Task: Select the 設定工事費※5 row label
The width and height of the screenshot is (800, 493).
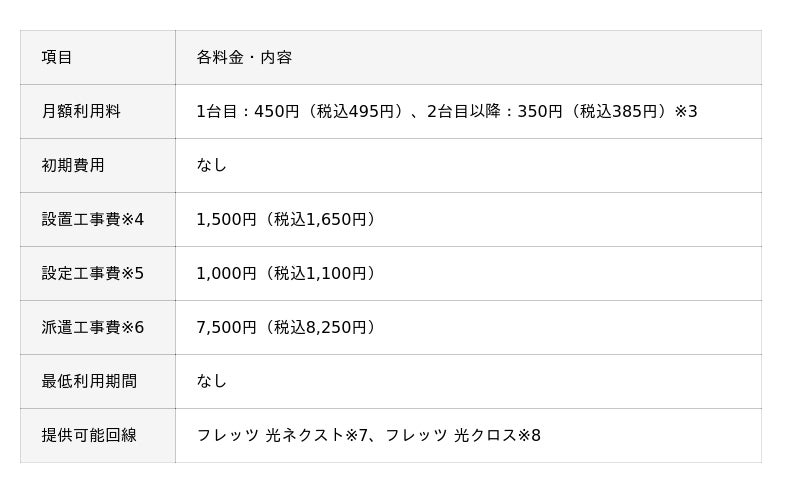Action: pos(93,274)
